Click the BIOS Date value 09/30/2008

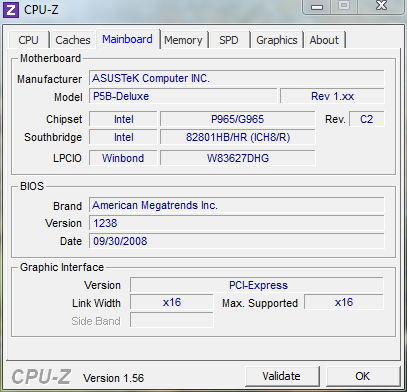tap(237, 241)
